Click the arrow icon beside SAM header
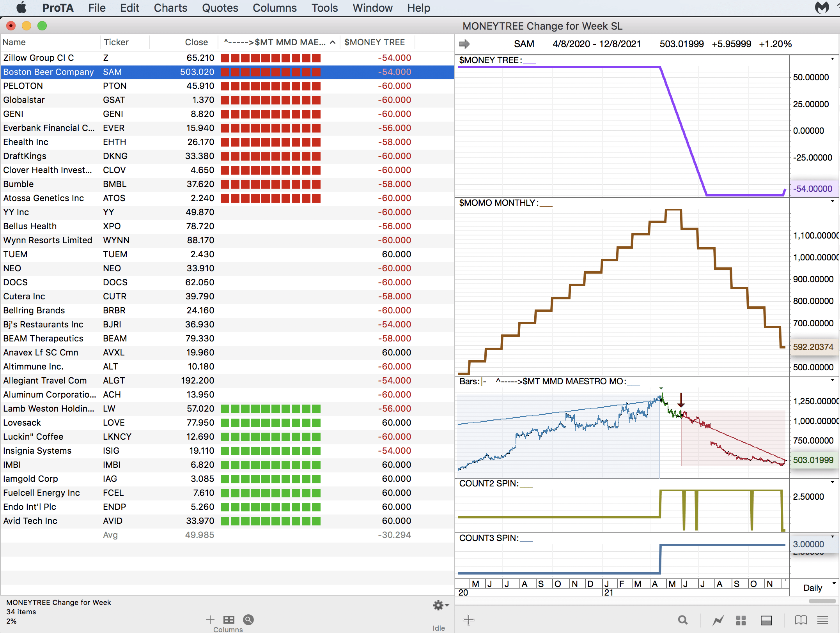This screenshot has width=840, height=633. pyautogui.click(x=464, y=44)
